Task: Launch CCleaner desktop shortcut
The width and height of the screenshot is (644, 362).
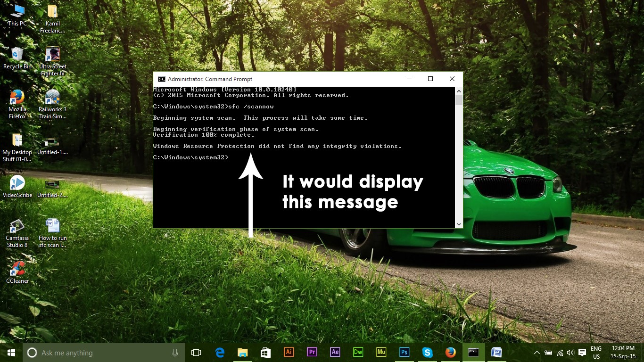Action: (17, 272)
